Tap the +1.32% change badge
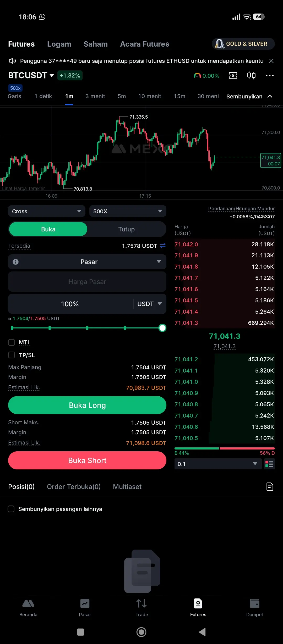Screen dimensions: 283x644 [70, 75]
